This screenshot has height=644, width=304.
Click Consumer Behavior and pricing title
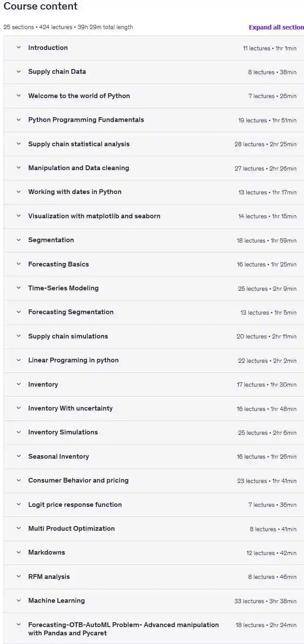[x=78, y=480]
